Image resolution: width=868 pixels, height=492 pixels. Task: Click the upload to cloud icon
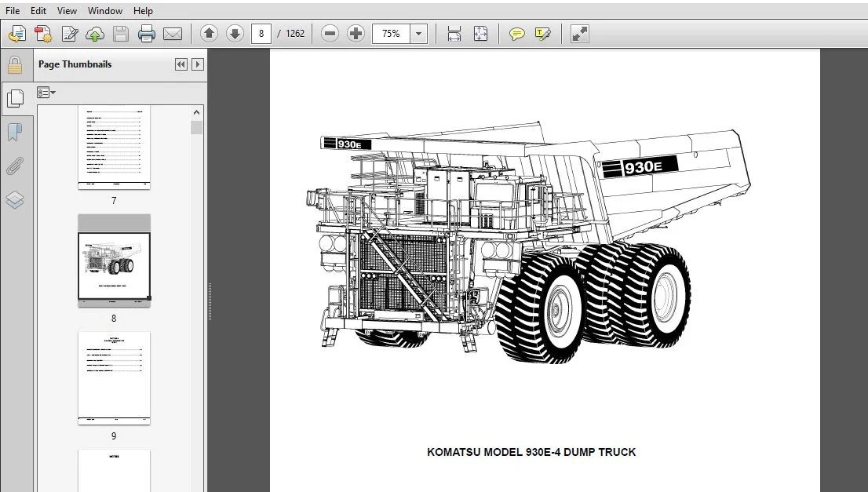coord(95,34)
